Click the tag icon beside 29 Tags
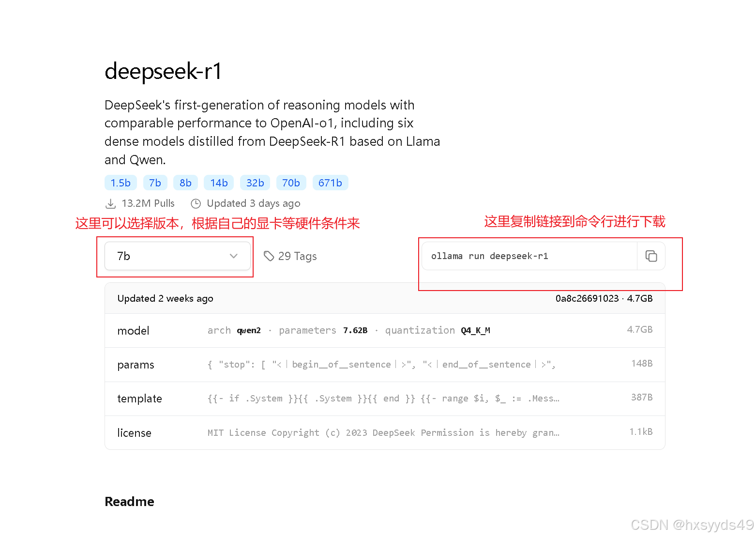Image resolution: width=756 pixels, height=538 pixels. (269, 256)
